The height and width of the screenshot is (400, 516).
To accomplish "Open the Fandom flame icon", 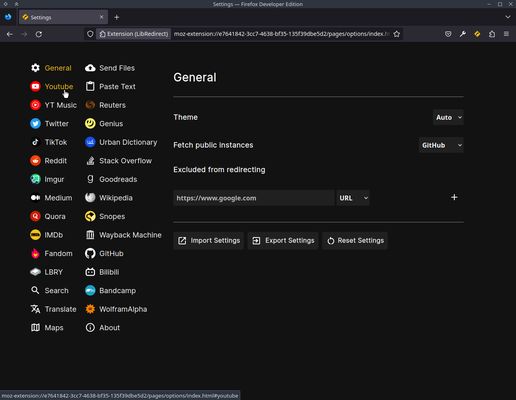I will pyautogui.click(x=35, y=254).
